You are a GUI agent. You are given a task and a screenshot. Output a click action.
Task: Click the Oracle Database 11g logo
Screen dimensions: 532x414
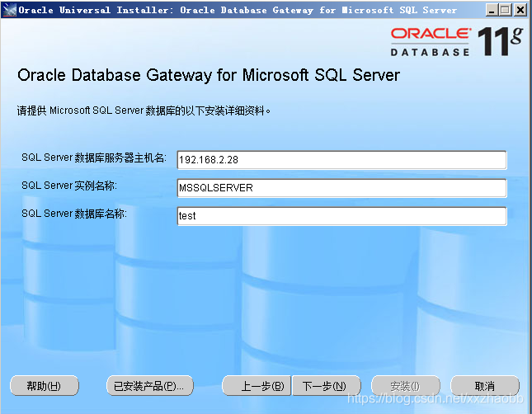click(x=456, y=42)
